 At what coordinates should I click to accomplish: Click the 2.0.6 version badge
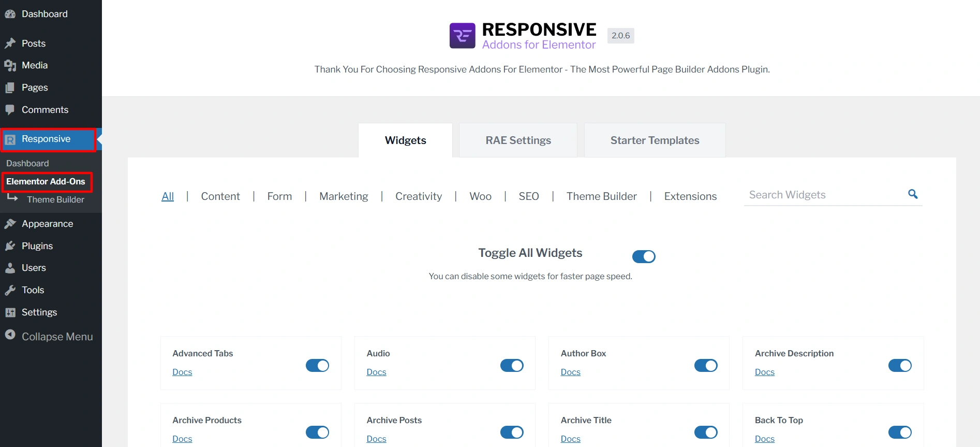(x=620, y=36)
